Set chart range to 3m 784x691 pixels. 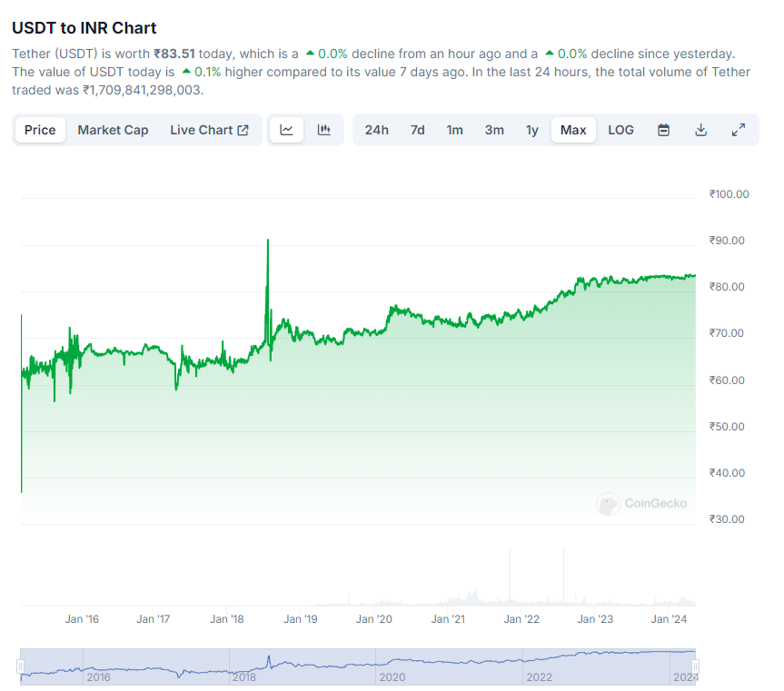[494, 130]
